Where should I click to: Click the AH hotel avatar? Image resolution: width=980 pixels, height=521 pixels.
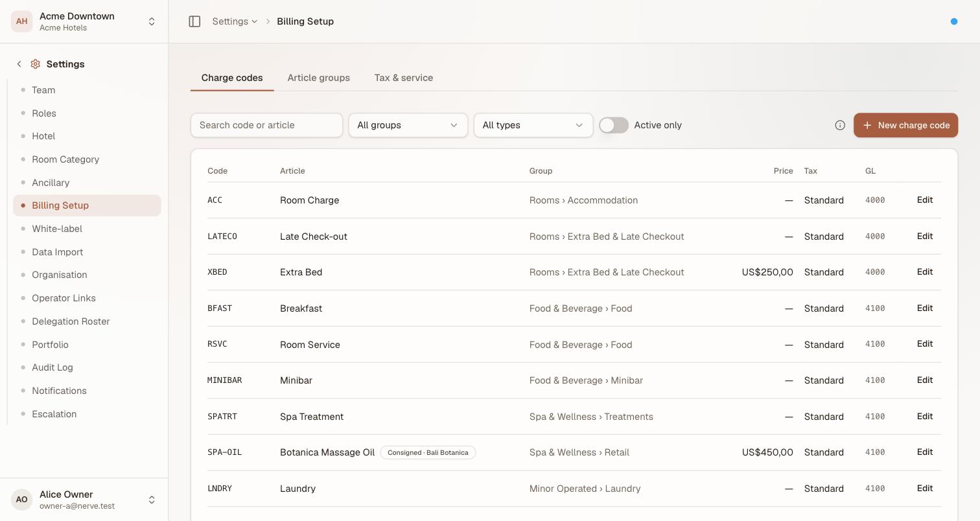(x=21, y=21)
